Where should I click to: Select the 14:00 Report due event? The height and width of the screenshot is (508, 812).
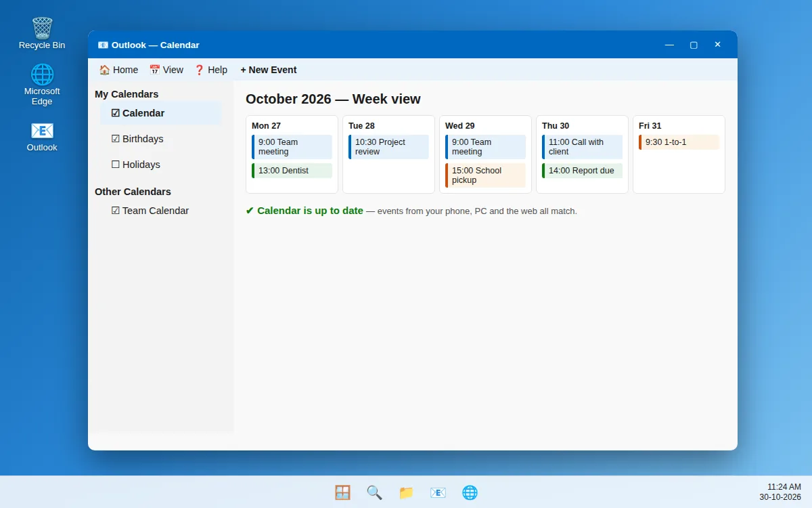pos(582,171)
